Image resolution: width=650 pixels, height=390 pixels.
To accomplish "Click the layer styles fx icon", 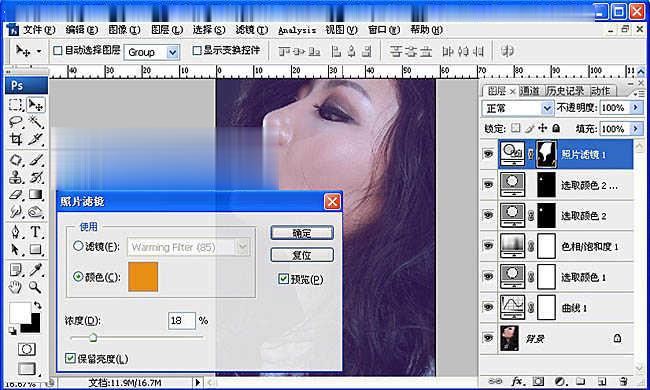I will (517, 381).
